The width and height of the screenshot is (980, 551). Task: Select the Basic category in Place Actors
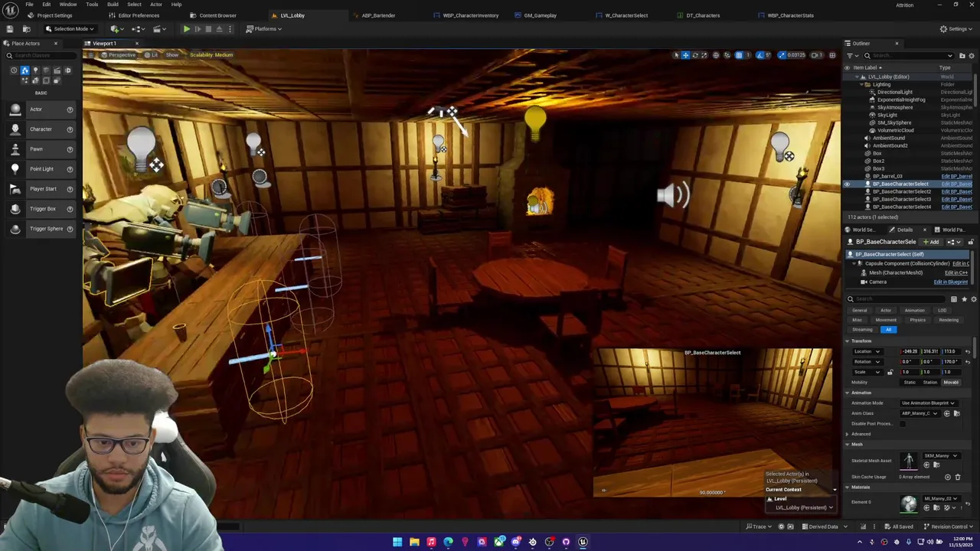coord(24,70)
